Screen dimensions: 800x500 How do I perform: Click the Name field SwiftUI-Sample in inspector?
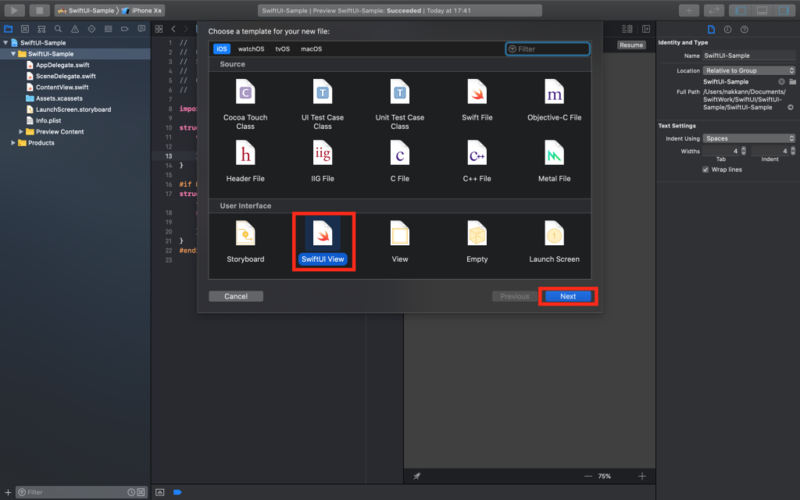point(749,56)
